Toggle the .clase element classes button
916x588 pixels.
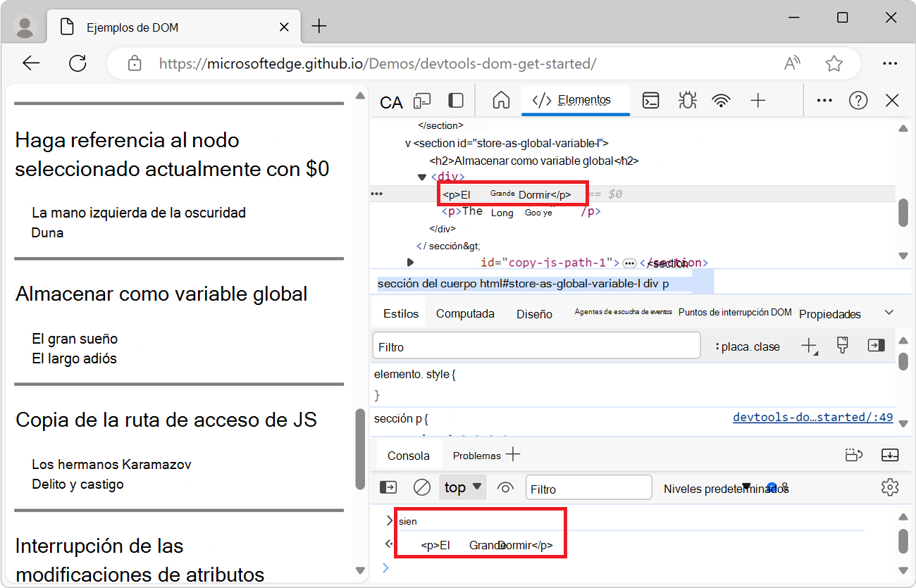coord(767,346)
